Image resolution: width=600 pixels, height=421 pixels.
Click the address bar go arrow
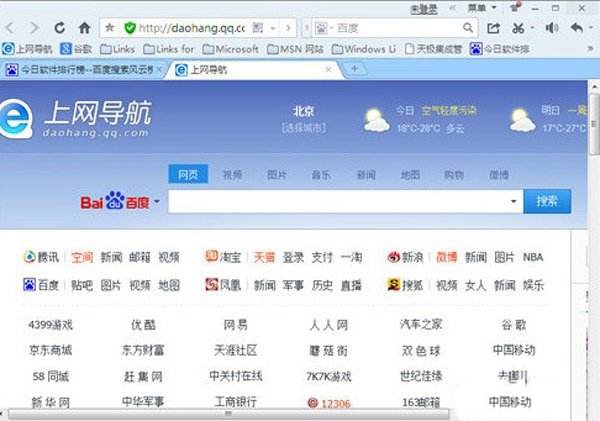pos(288,28)
